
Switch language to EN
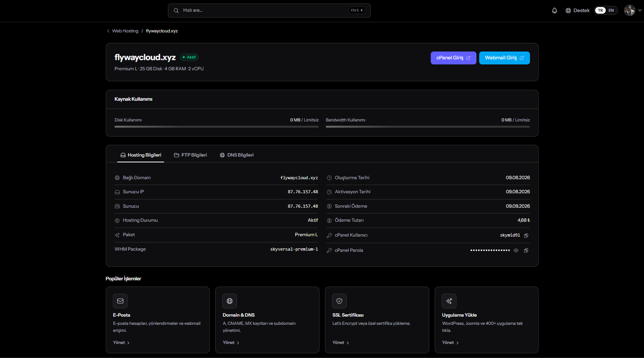click(611, 11)
